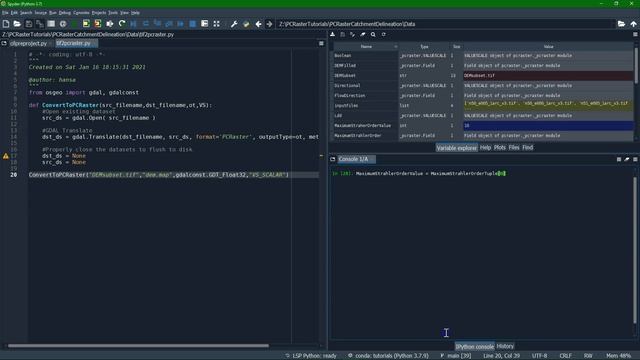Screen dimensions: 640x360
Task: Clear console variables with the eraser icon
Action: [x=627, y=159]
